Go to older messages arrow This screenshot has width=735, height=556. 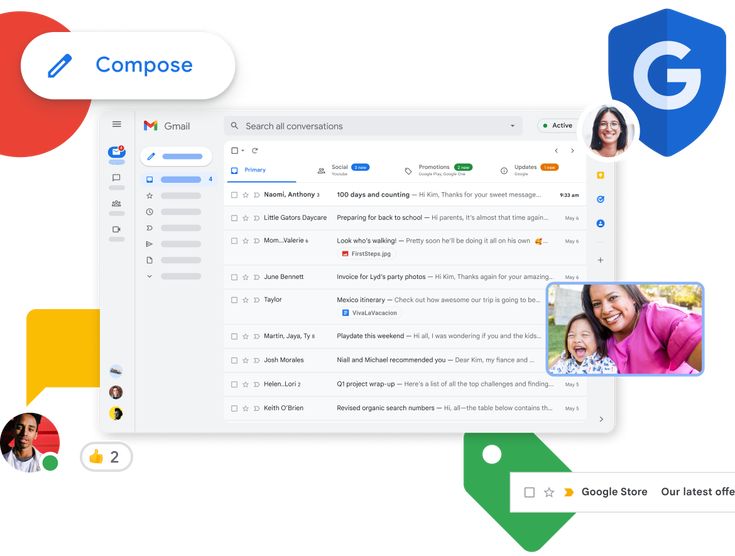coord(572,150)
